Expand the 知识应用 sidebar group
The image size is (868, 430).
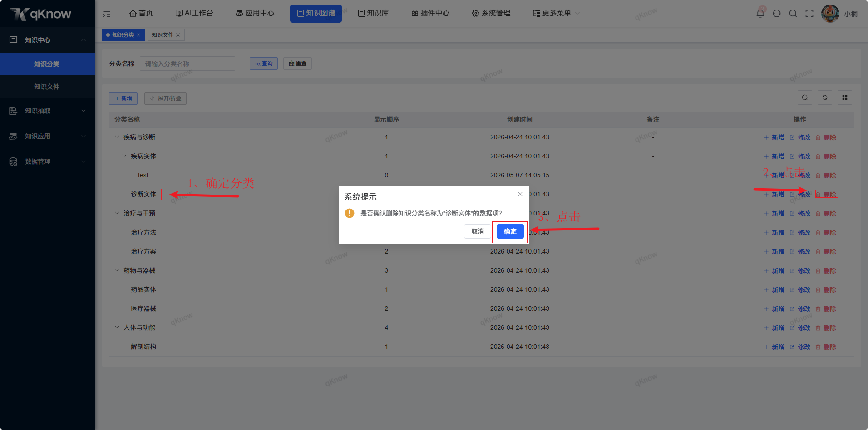tap(48, 136)
